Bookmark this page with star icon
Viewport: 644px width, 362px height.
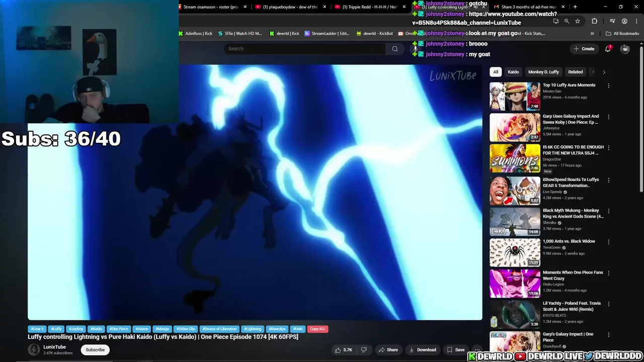578,21
